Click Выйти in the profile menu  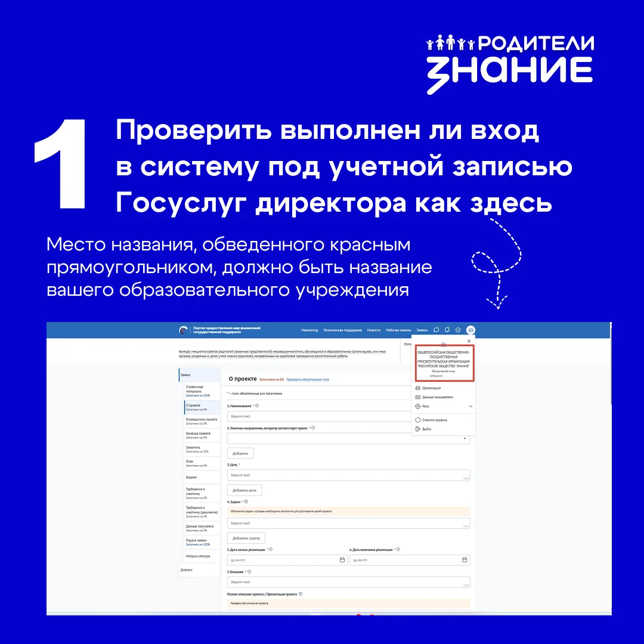pyautogui.click(x=427, y=429)
